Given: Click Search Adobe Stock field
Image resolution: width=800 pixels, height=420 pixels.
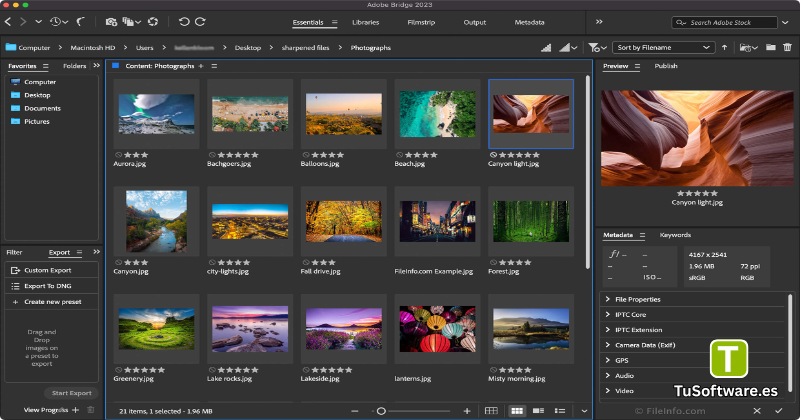Looking at the screenshot, I should [724, 22].
